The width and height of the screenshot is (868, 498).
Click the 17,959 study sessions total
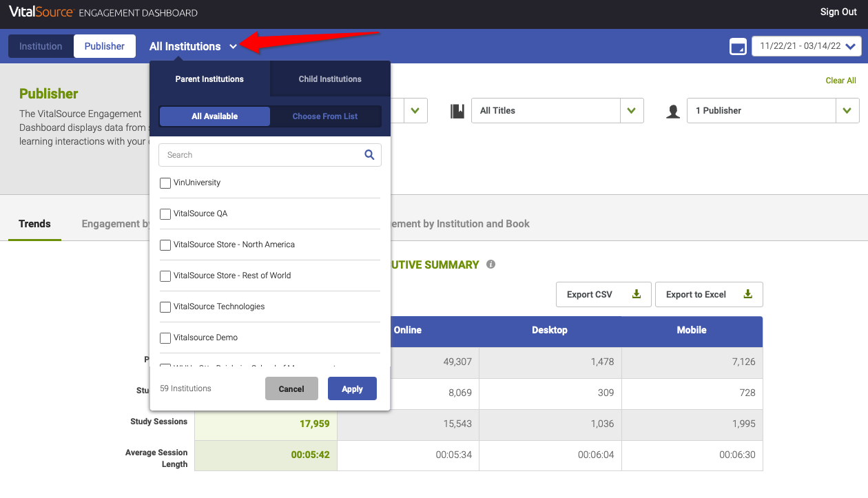pyautogui.click(x=315, y=424)
